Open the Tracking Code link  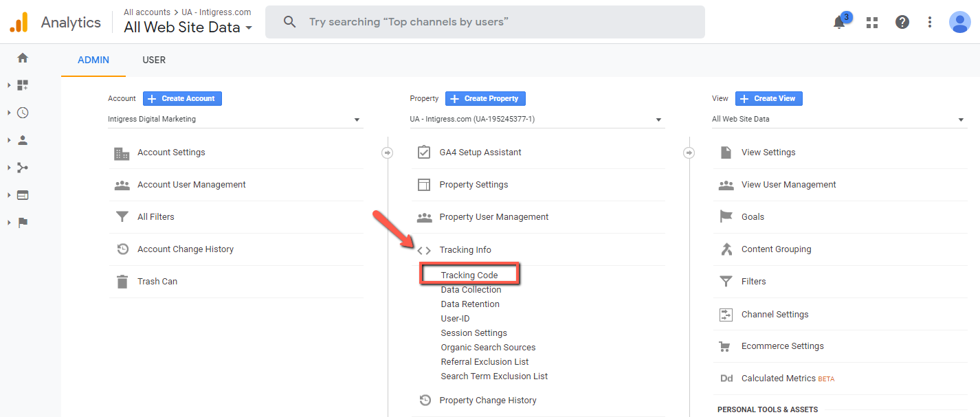click(x=469, y=275)
